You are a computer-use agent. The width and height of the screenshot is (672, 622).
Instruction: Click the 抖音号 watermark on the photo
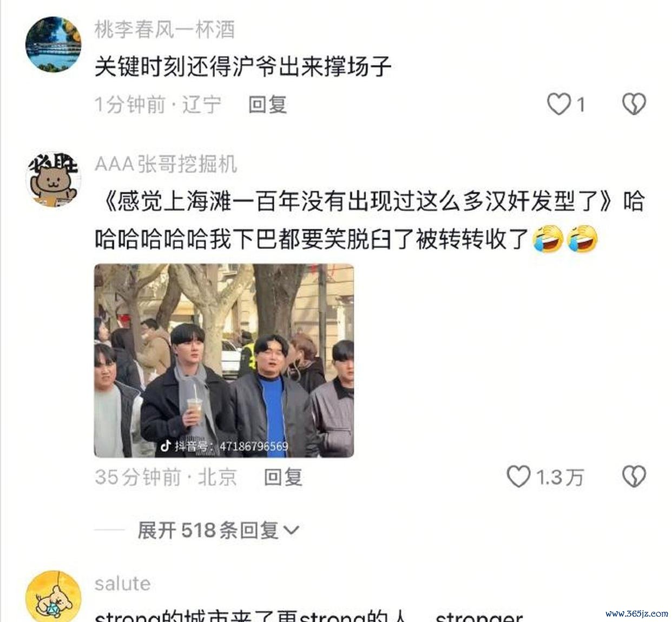(x=224, y=446)
